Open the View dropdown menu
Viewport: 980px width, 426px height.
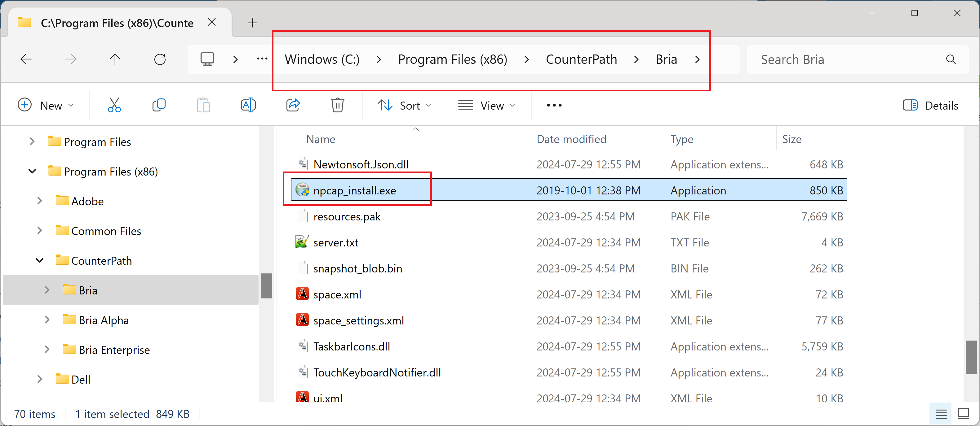pyautogui.click(x=486, y=105)
